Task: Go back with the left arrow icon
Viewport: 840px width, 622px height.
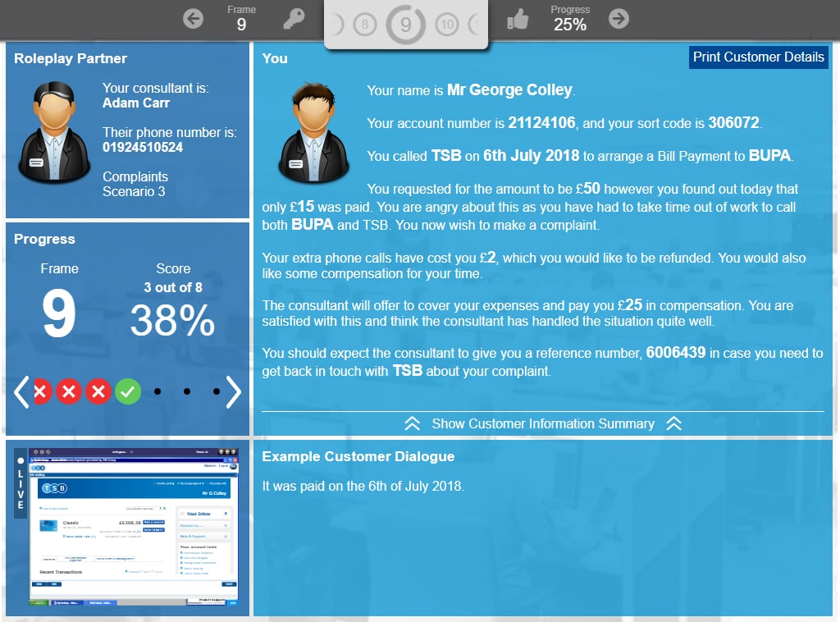Action: pos(193,19)
